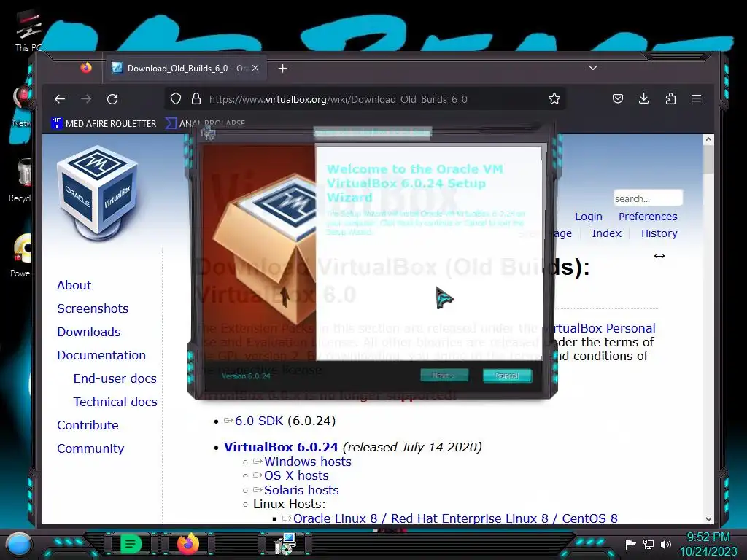Click the setup wizard title bar icon

[208, 133]
